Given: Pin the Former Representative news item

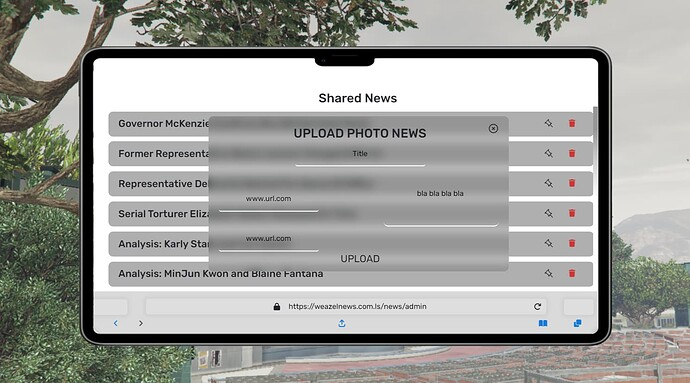Looking at the screenshot, I should (548, 153).
